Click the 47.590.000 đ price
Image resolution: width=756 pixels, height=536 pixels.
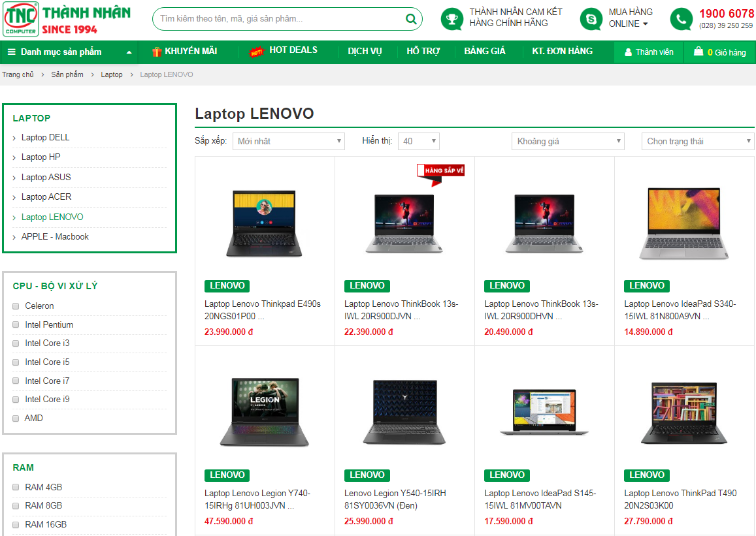pos(229,521)
